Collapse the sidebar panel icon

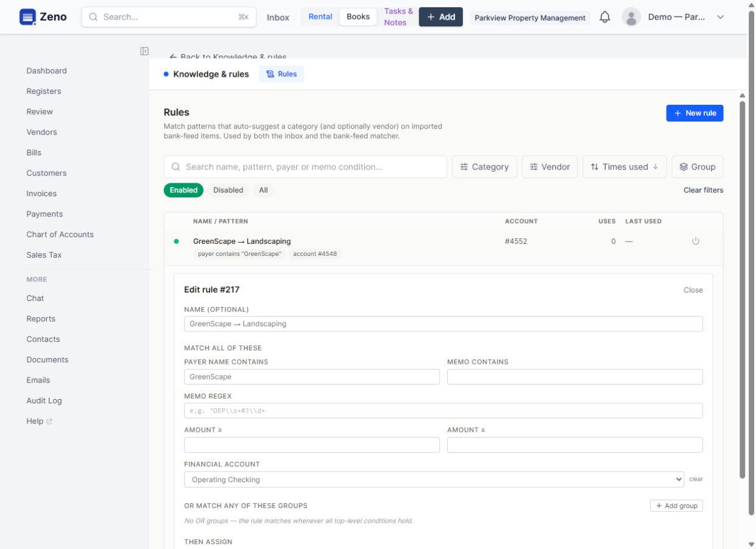pos(144,51)
